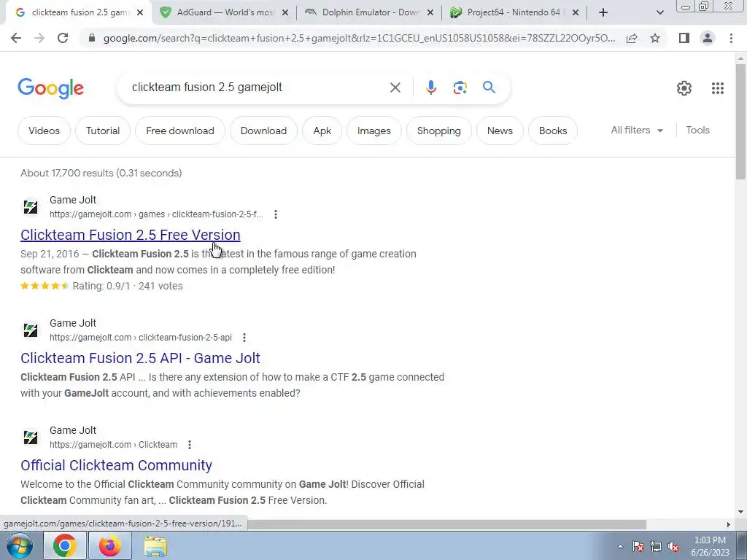Open Official Clickteam Community link

(x=116, y=465)
